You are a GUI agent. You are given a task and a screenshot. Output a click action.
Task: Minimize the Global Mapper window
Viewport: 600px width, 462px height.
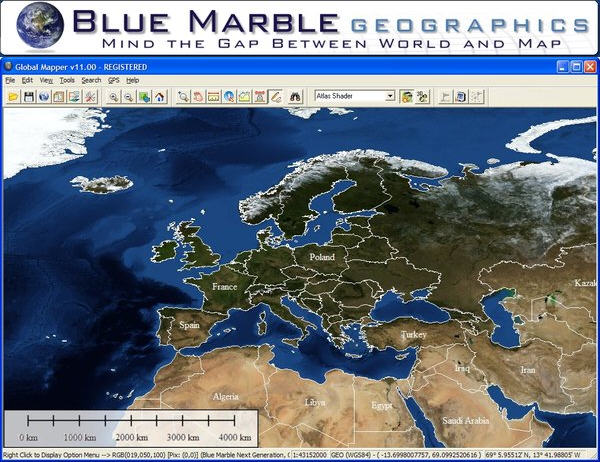tap(562, 67)
